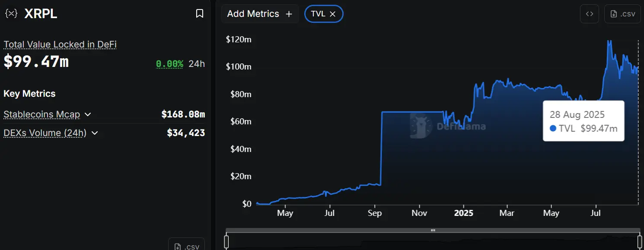Click the plus icon beside Add Metrics
The height and width of the screenshot is (250, 644).
pyautogui.click(x=289, y=14)
